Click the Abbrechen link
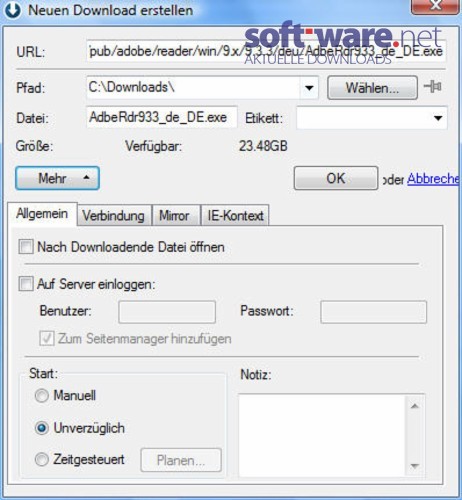This screenshot has width=462, height=500. pos(433,179)
